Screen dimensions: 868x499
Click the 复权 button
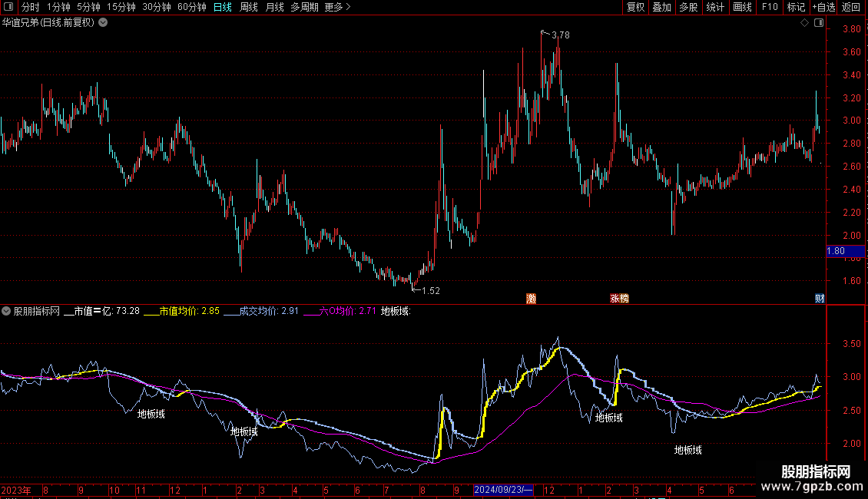[x=635, y=7]
